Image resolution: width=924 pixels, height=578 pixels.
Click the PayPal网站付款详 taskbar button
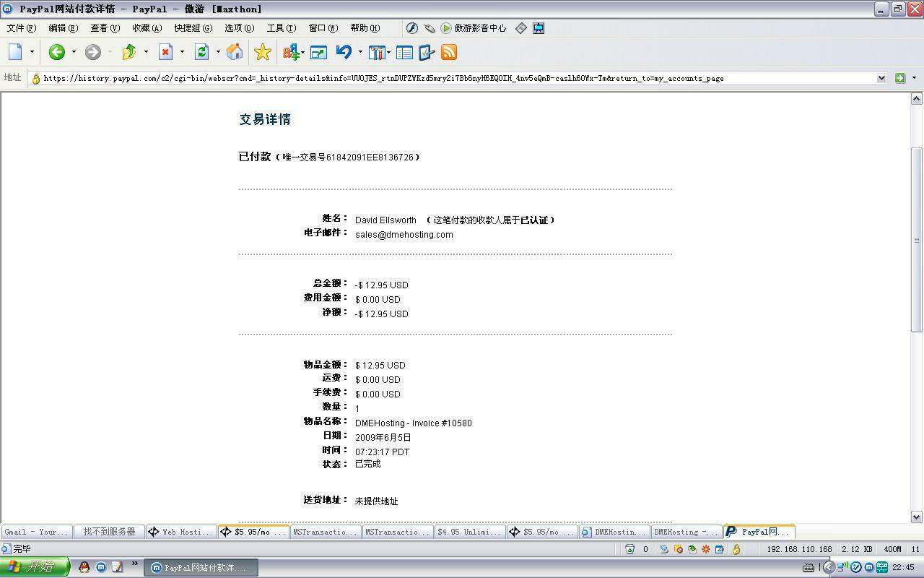click(201, 568)
